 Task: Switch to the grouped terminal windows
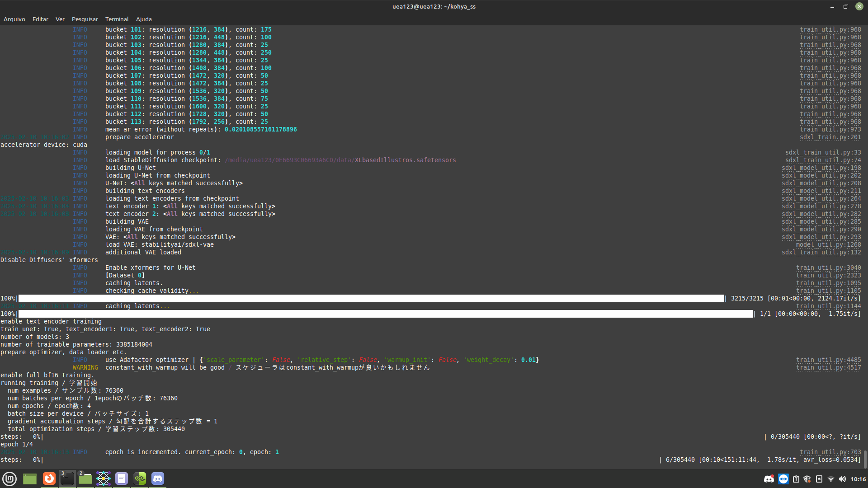click(67, 479)
